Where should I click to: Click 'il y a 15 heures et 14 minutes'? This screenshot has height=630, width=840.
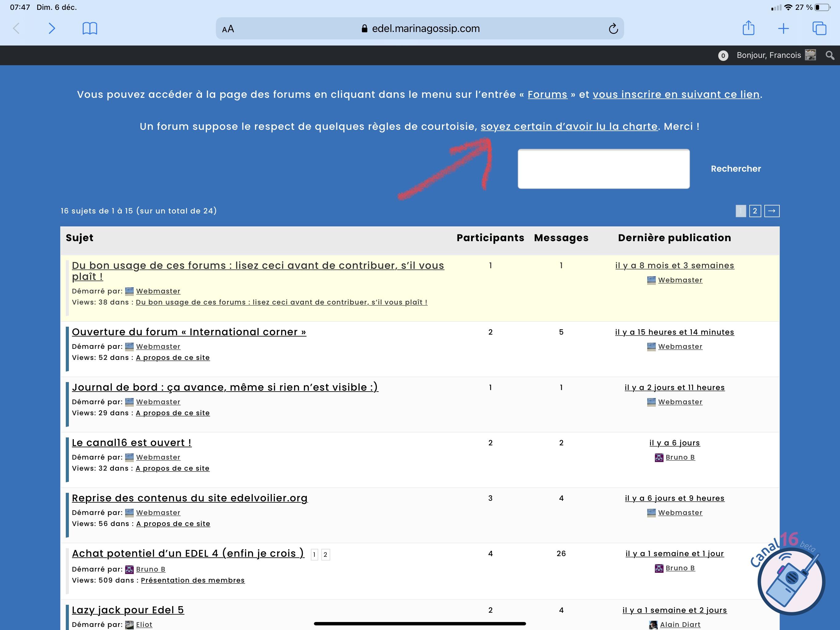(675, 332)
